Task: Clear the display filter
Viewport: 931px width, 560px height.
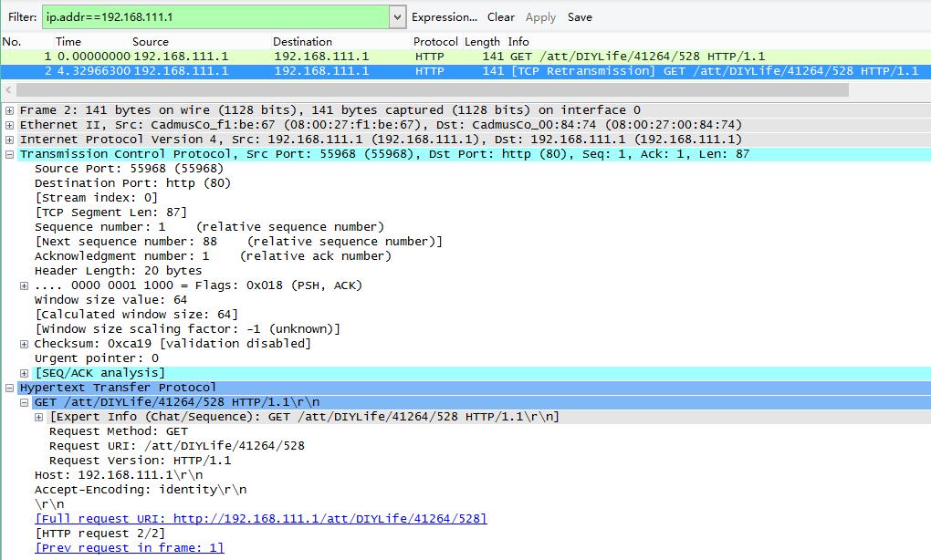Action: (x=500, y=17)
